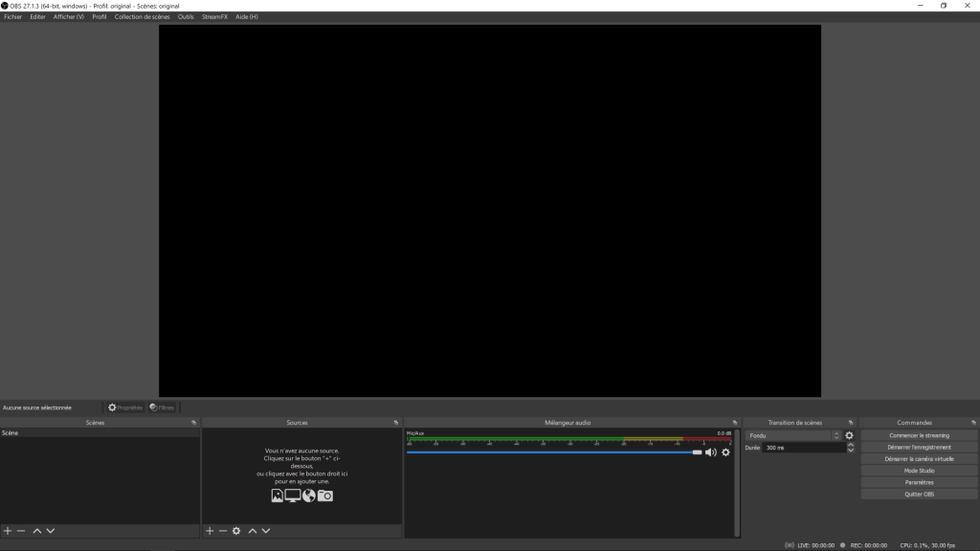Image resolution: width=980 pixels, height=551 pixels.
Task: Toggle the virtual camera start button
Action: [x=919, y=459]
